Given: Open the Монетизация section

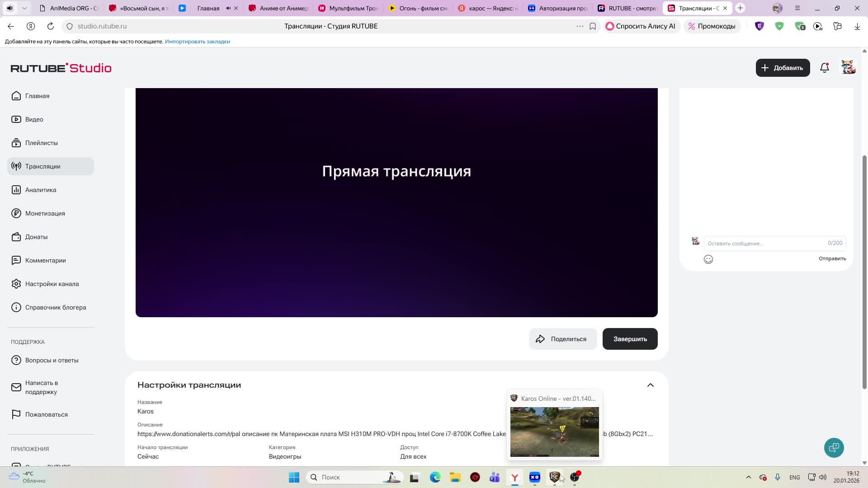Looking at the screenshot, I should point(45,213).
